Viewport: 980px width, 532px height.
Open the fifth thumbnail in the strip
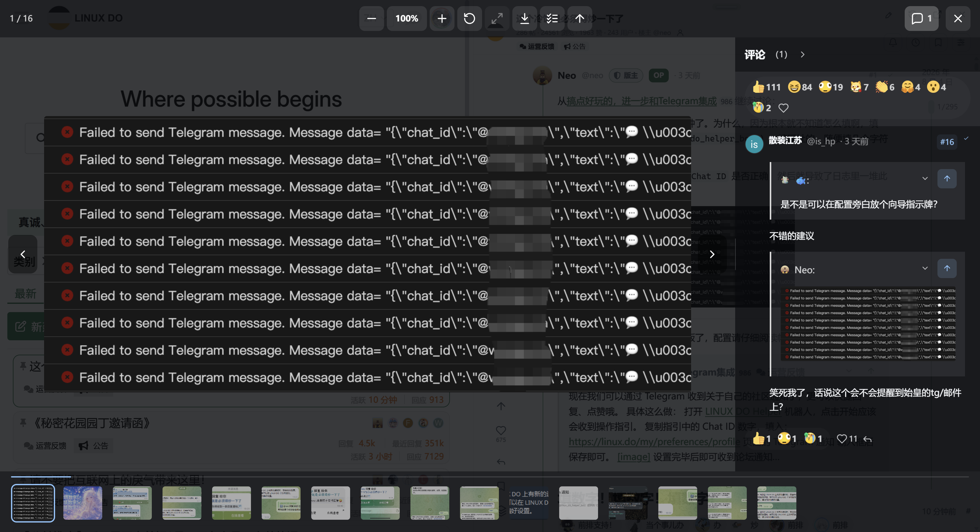(231, 503)
